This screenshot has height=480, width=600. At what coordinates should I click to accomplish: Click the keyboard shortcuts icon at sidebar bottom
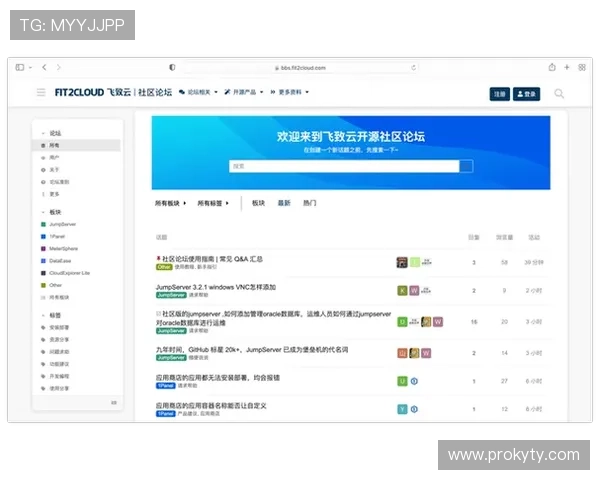[x=114, y=403]
